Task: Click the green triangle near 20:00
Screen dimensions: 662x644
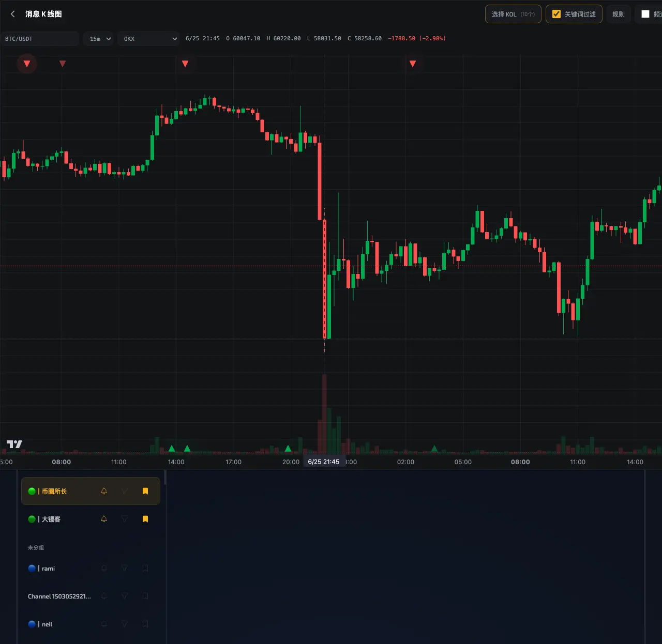Action: click(288, 448)
